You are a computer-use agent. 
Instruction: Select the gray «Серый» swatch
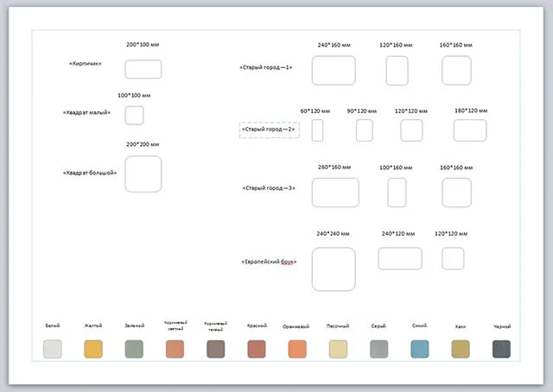point(379,349)
